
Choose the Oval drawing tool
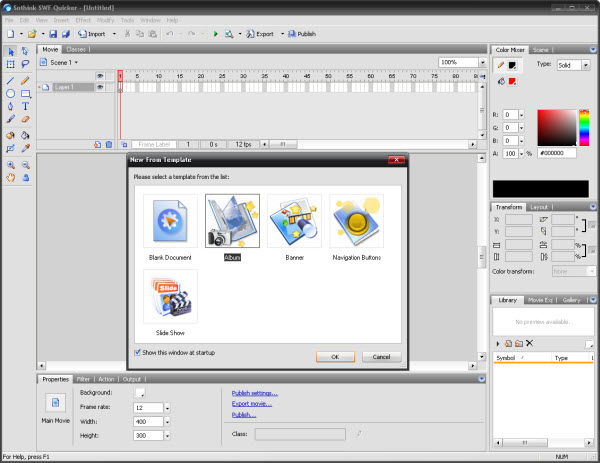[x=10, y=92]
